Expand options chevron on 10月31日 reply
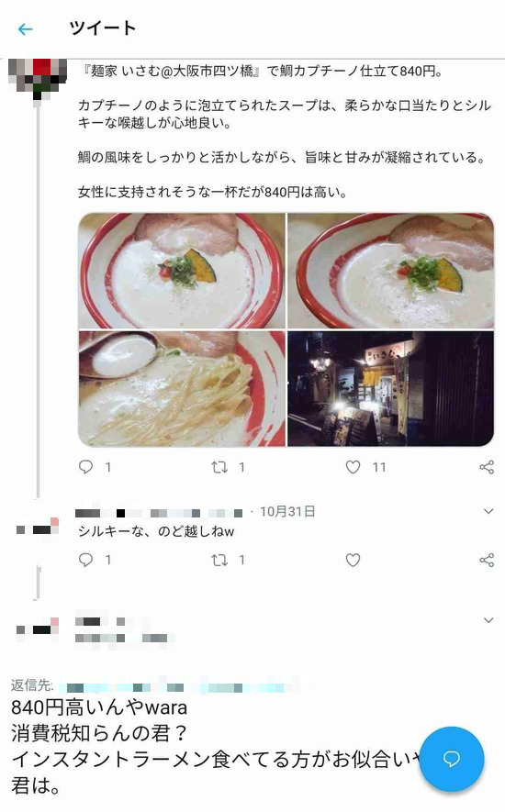The width and height of the screenshot is (505, 812). coord(488,512)
